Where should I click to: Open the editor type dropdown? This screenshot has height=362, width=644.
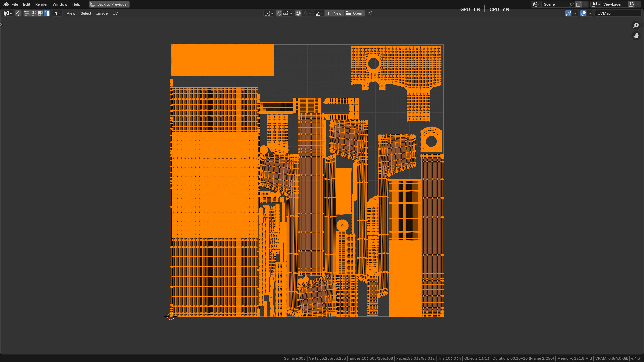(x=8, y=13)
